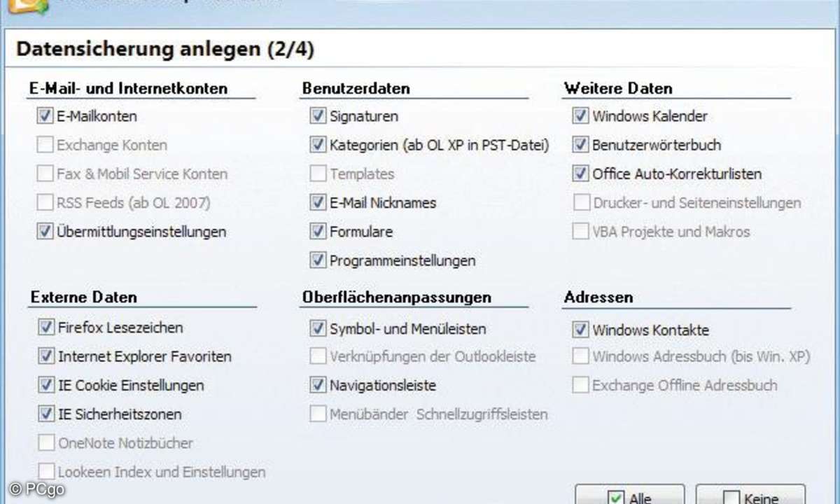Uncheck E-Mail Nicknames checkbox
Screen dimensions: 840x504
click(x=318, y=203)
